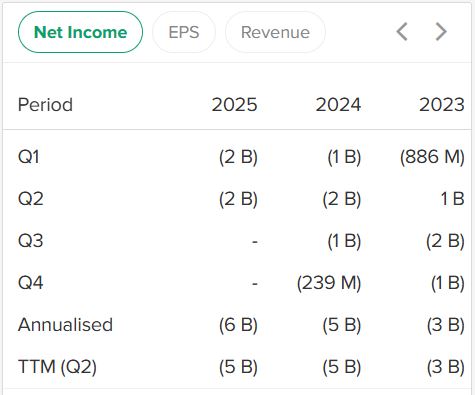Screen dimensions: 475x395
Task: Click Q2 2024 value (2 B)
Action: (x=342, y=199)
